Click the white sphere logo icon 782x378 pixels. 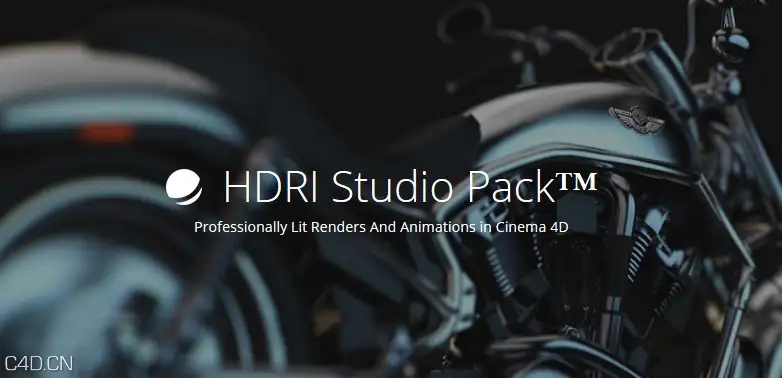tap(184, 187)
